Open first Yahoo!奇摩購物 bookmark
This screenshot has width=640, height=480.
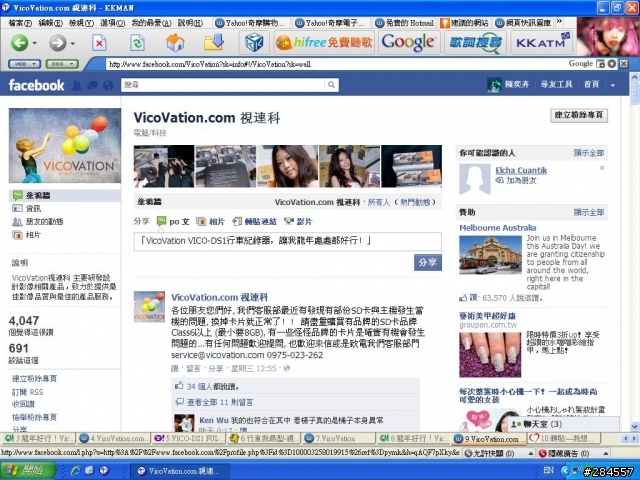249,23
